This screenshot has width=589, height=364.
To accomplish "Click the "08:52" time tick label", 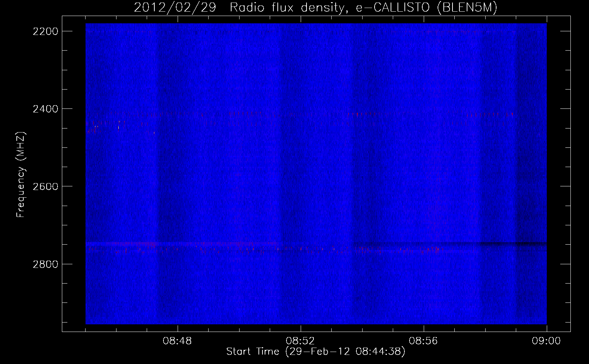I will pyautogui.click(x=300, y=341).
